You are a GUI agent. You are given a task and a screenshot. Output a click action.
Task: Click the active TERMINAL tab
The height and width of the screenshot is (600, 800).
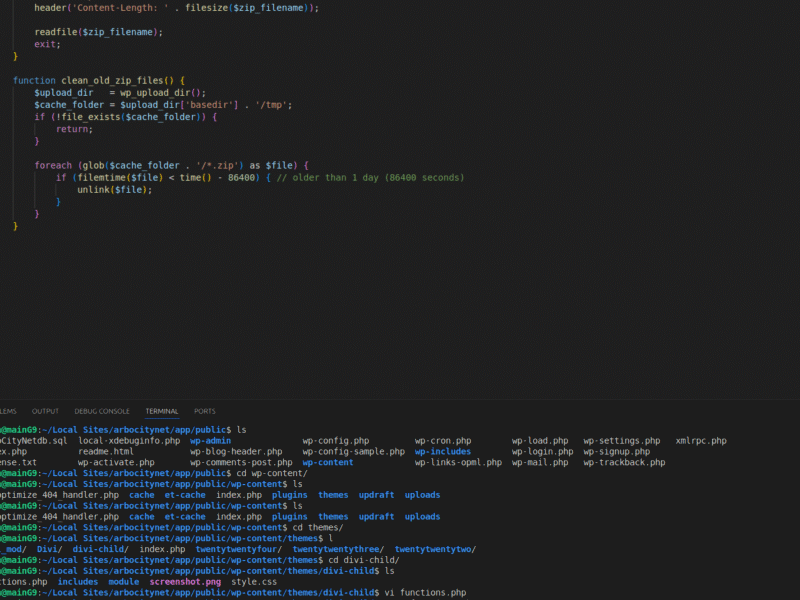161,411
